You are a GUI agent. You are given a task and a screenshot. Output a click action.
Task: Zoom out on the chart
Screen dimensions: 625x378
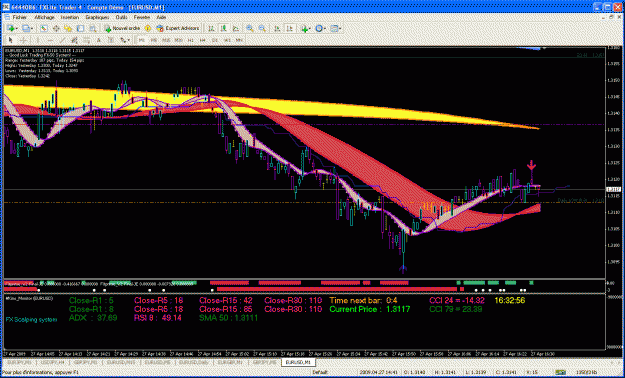click(262, 28)
